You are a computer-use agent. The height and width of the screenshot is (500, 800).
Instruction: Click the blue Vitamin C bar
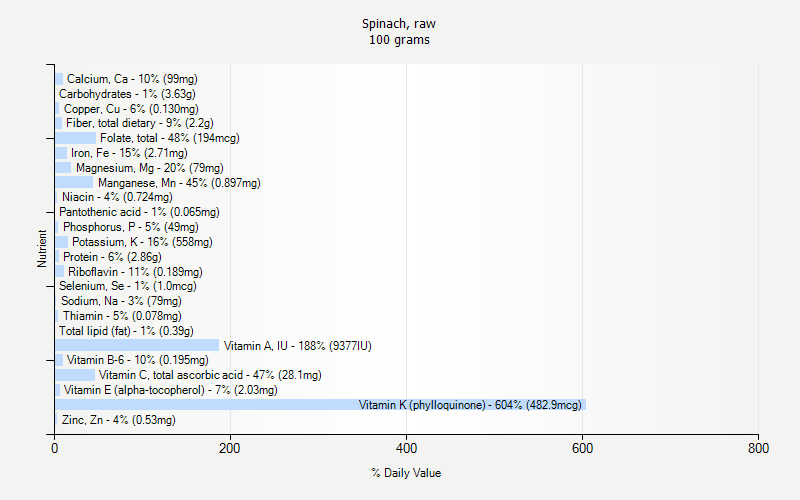[75, 375]
